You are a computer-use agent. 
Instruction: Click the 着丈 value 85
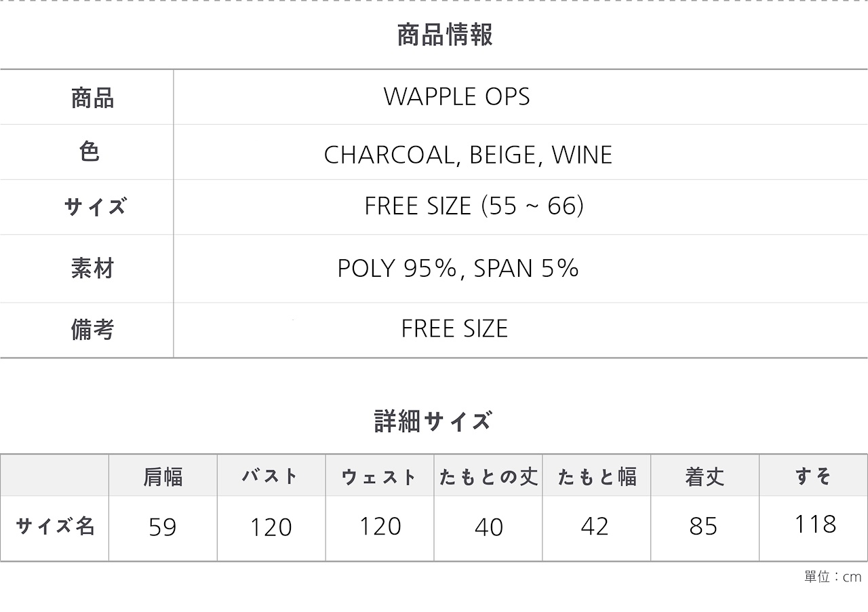click(703, 527)
